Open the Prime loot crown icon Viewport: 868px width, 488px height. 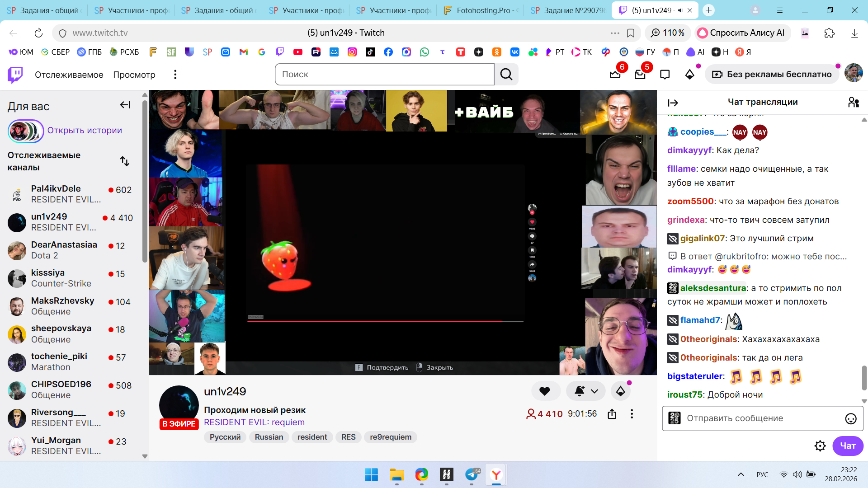pos(615,75)
